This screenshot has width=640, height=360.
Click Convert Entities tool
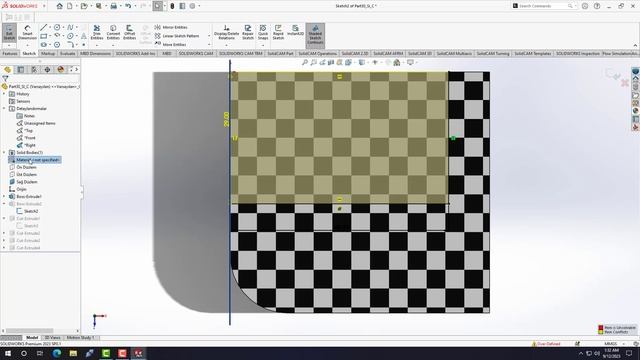click(x=113, y=32)
